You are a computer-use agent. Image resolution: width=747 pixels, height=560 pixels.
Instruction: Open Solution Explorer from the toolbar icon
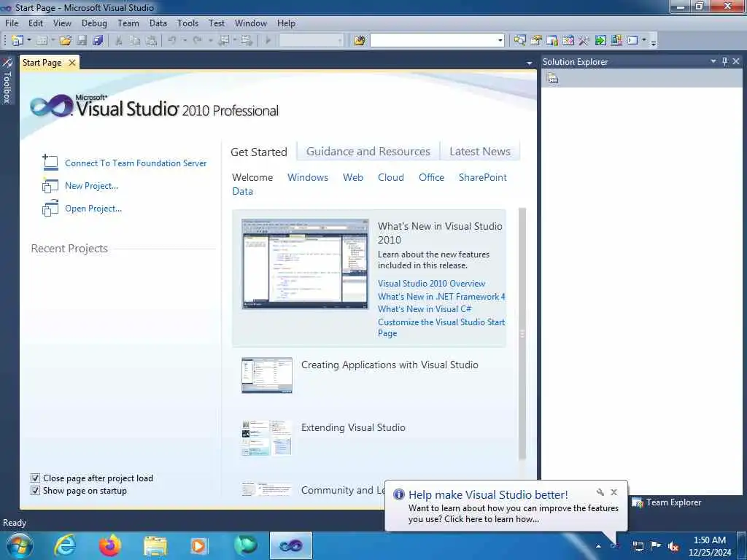pos(519,41)
